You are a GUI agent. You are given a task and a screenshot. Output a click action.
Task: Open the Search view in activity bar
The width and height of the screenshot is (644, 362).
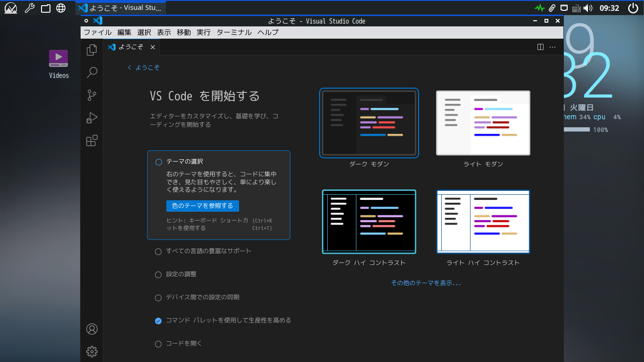click(92, 72)
